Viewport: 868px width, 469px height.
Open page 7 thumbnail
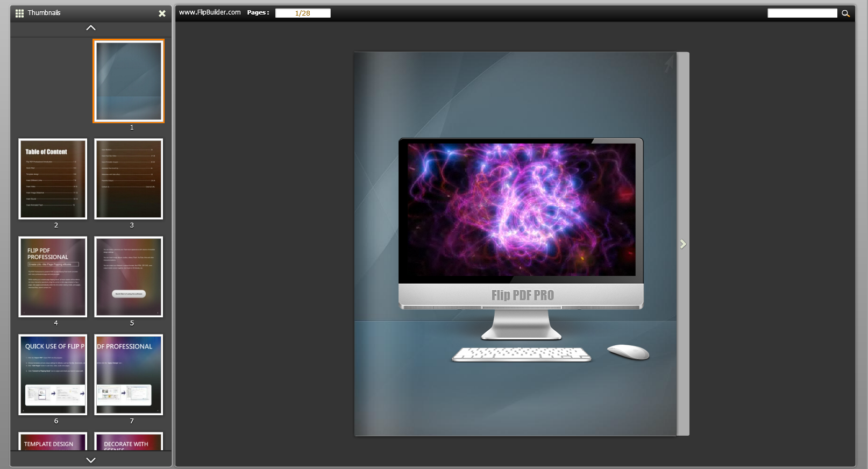pyautogui.click(x=129, y=375)
